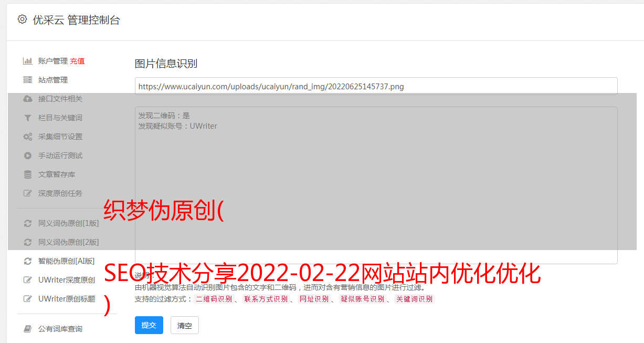The image size is (644, 343).
Task: Click the 网址识别 filter tag
Action: tap(314, 299)
